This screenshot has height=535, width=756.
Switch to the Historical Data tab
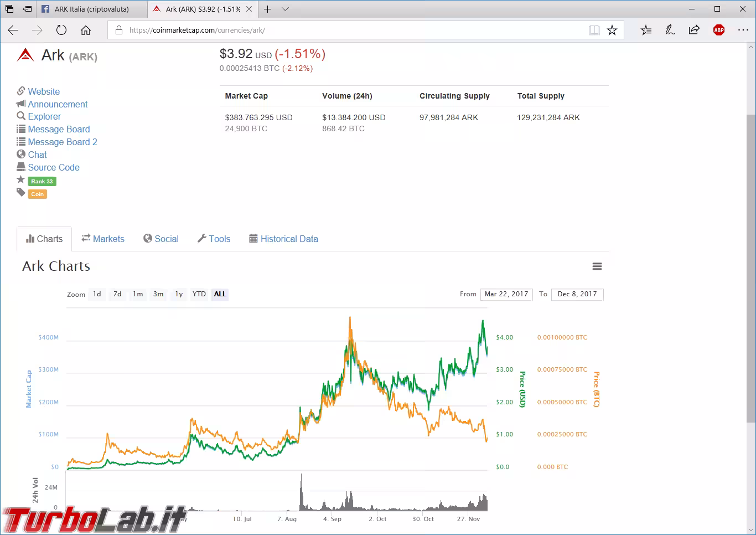283,239
